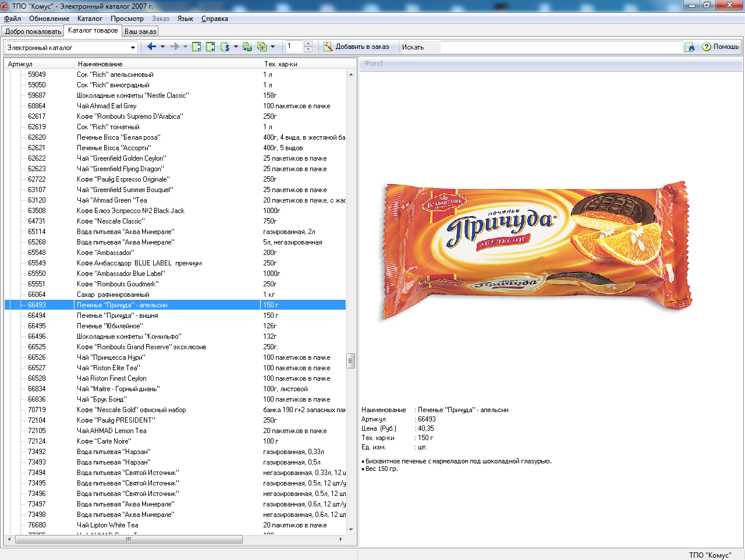Select row "Сок "Rich" апельсиновый"
The height and width of the screenshot is (560, 745).
tap(175, 75)
